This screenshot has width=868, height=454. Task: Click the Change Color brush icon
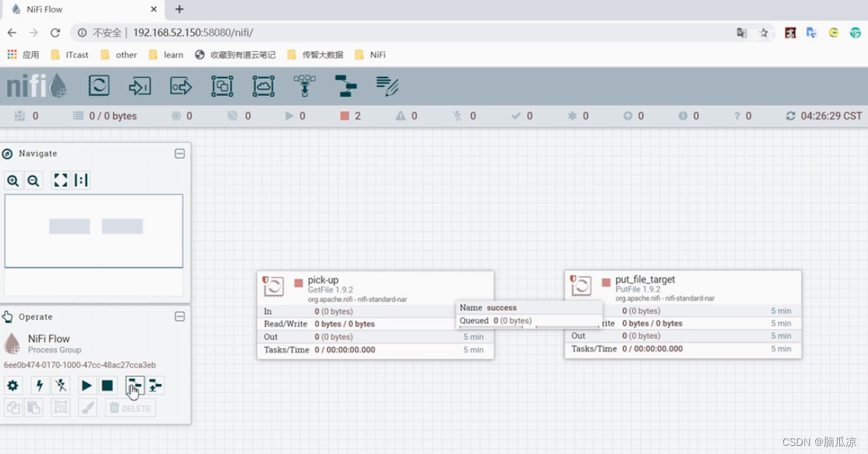coord(88,408)
